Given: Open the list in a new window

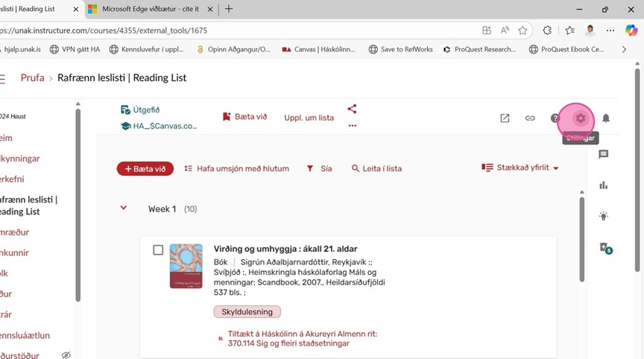Looking at the screenshot, I should [505, 118].
